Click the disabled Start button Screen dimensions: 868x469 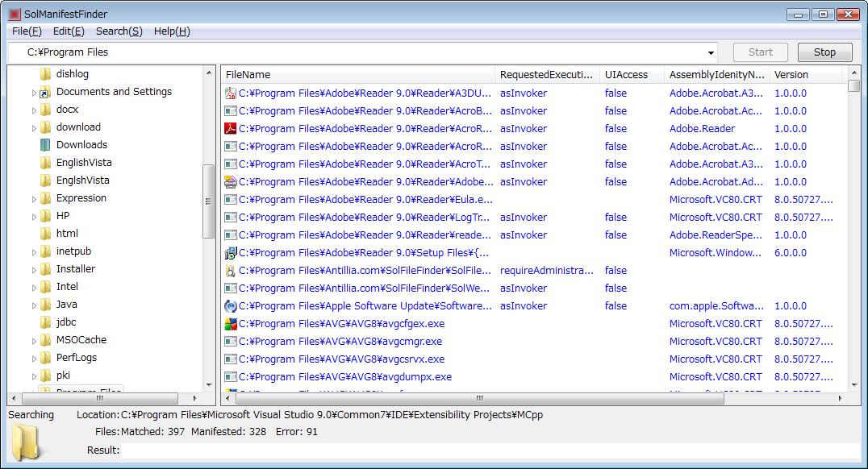pos(761,52)
